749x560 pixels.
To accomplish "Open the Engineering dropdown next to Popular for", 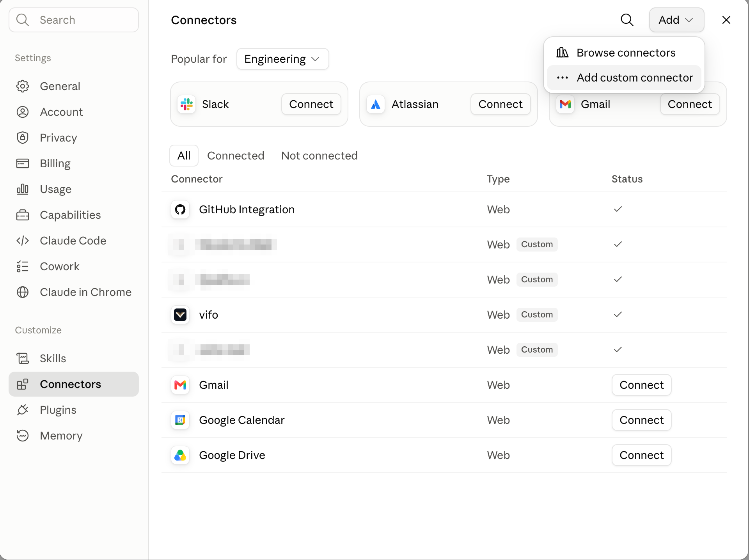I will point(282,59).
